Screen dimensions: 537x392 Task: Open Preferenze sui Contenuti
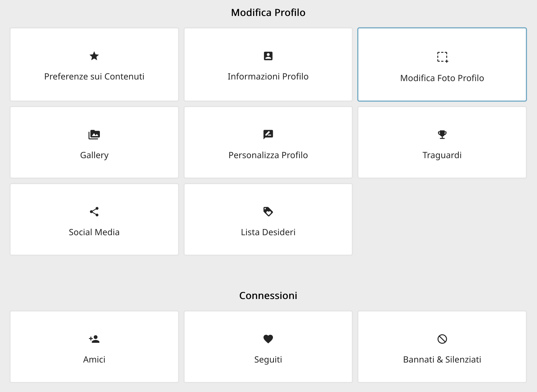94,77
